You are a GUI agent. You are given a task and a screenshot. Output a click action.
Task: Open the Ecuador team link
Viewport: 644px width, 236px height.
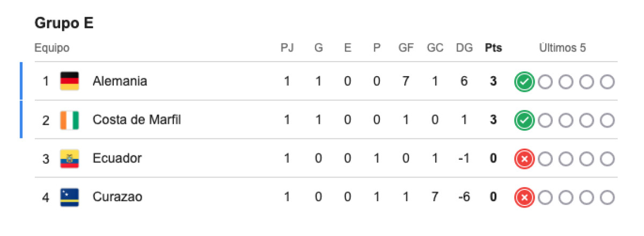117,158
